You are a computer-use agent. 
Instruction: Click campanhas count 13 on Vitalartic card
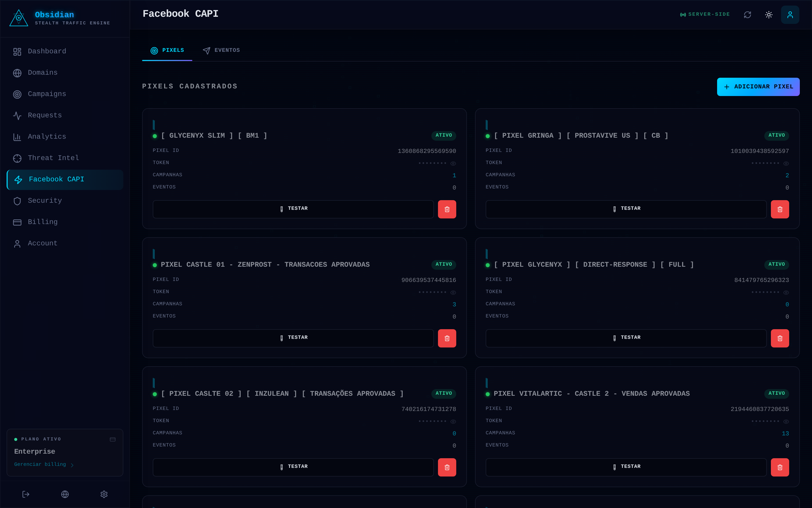785,434
